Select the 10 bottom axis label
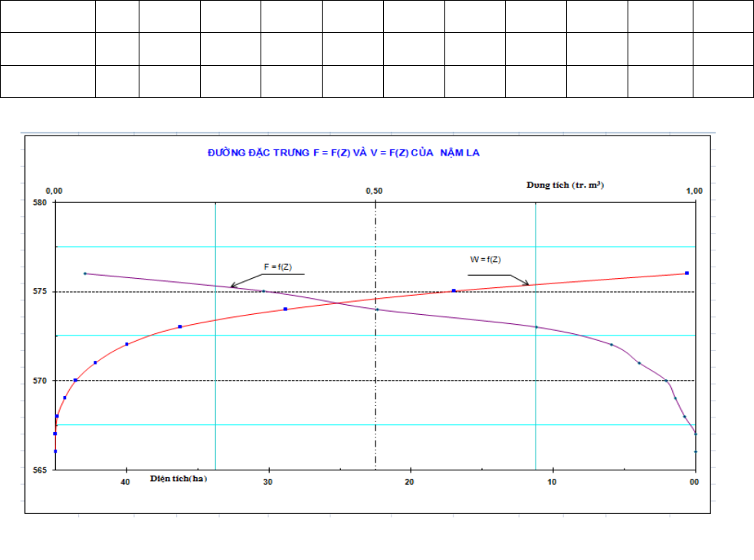The width and height of the screenshot is (754, 560). click(x=552, y=482)
